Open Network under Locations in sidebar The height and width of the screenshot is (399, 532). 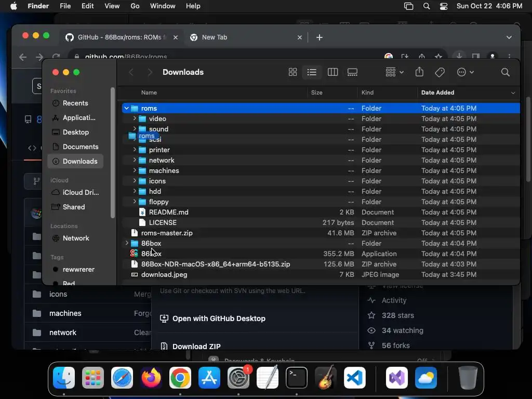[x=75, y=238]
